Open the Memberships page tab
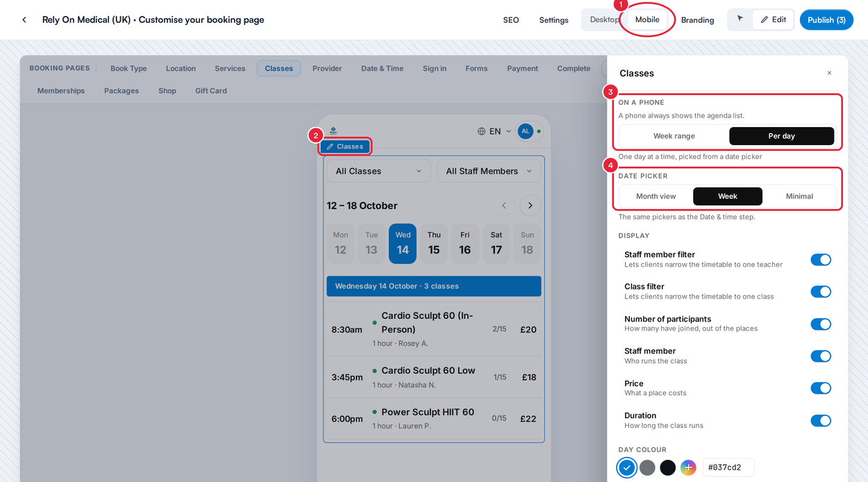 pos(61,90)
